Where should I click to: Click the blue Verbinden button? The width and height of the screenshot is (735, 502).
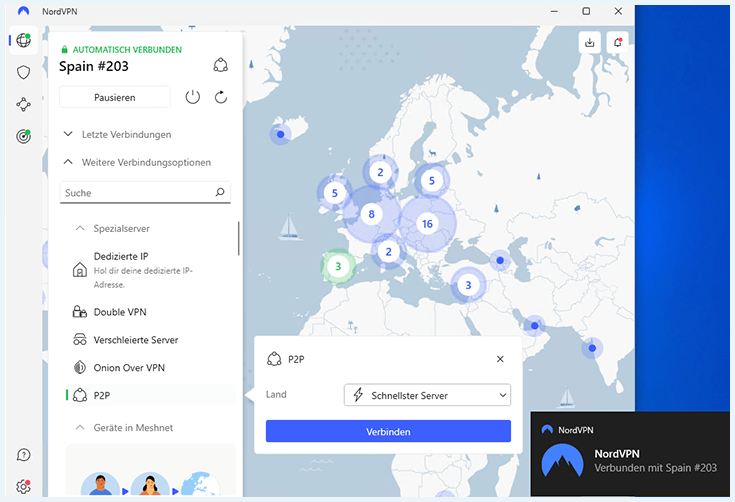(x=388, y=431)
